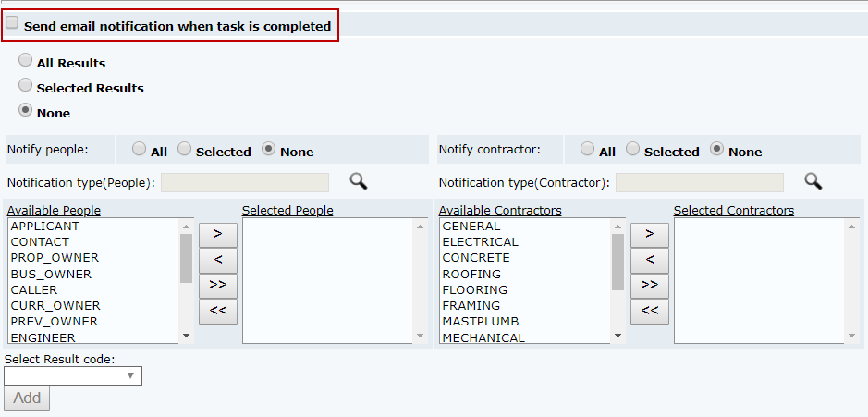Click the People notification type search magnifier
This screenshot has height=417, width=868.
[x=358, y=181]
